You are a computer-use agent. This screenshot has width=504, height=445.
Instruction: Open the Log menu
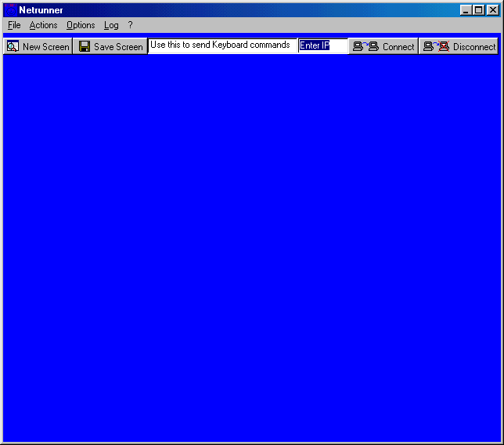coord(111,25)
